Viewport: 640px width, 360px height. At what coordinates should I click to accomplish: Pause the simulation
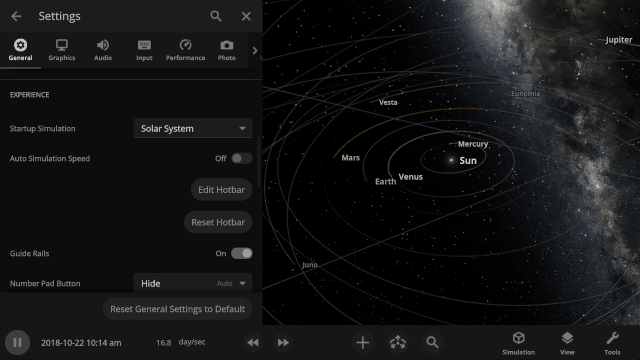pos(17,342)
